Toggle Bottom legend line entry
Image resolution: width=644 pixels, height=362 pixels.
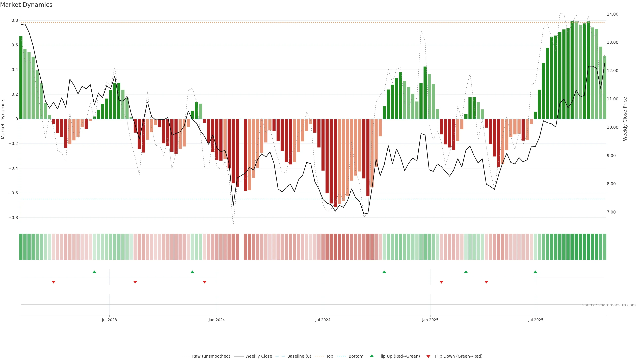pyautogui.click(x=356, y=356)
